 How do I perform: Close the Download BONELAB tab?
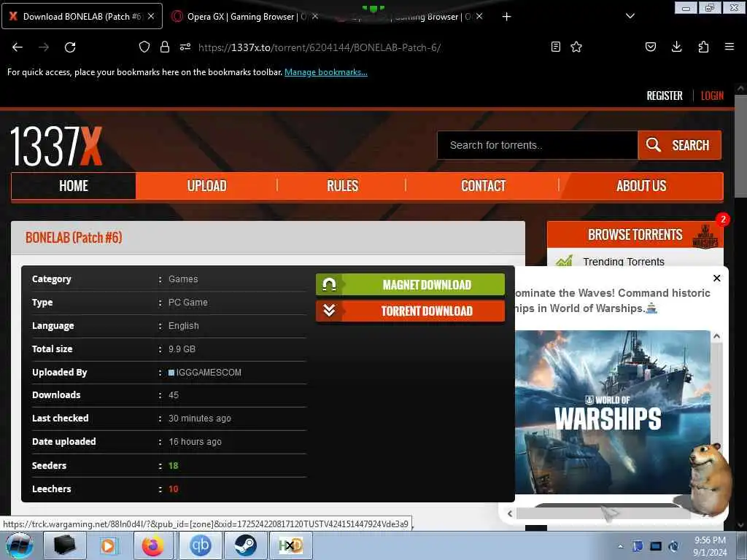pyautogui.click(x=151, y=16)
